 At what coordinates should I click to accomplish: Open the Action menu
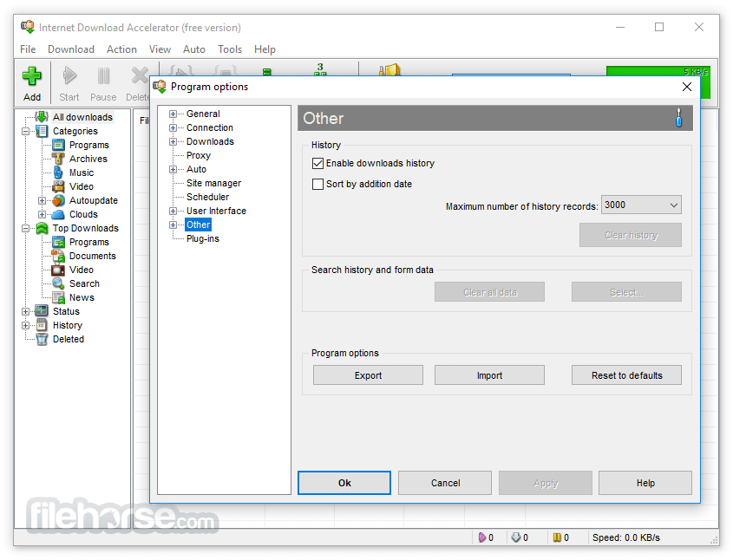[121, 49]
